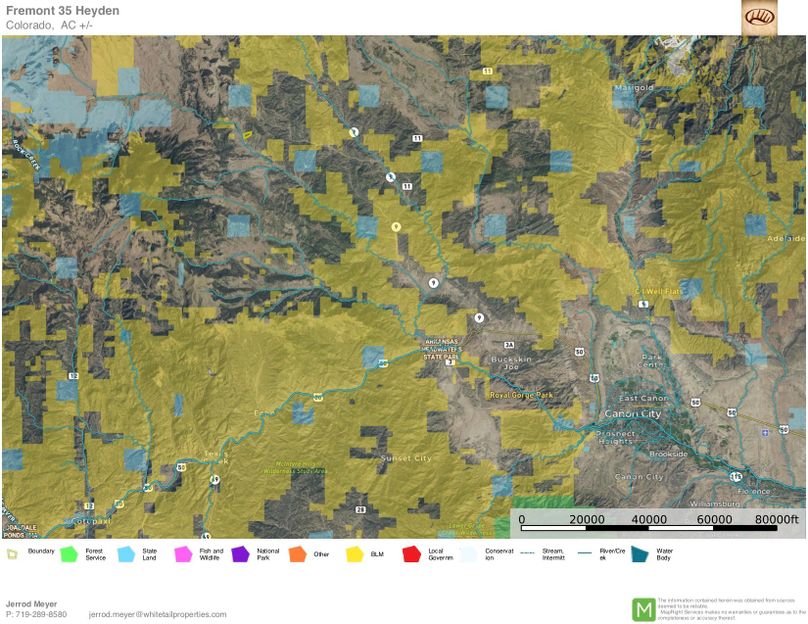Click the Boundary legend icon
This screenshot has width=808, height=624.
point(13,553)
